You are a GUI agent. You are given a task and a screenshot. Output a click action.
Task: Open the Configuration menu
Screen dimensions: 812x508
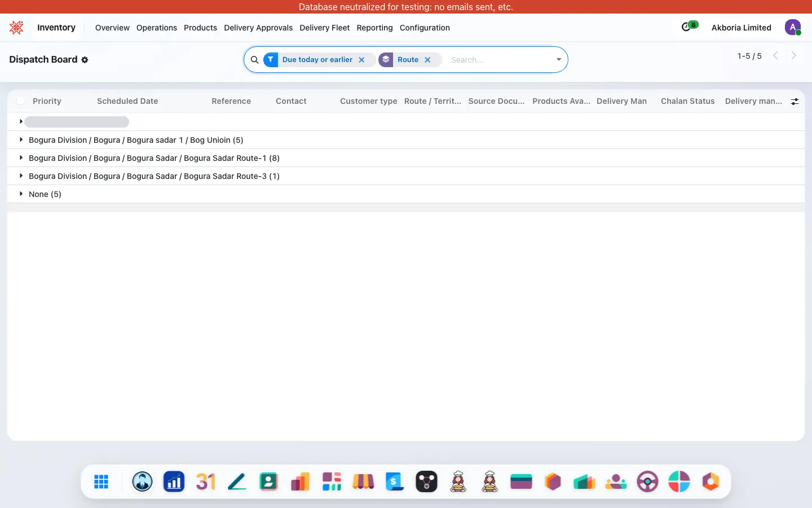pos(425,28)
